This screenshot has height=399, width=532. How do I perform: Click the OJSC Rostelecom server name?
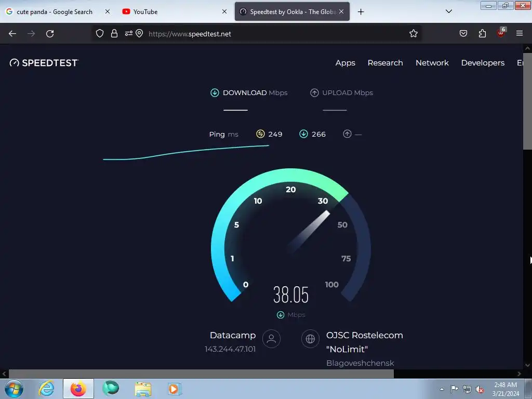(364, 342)
